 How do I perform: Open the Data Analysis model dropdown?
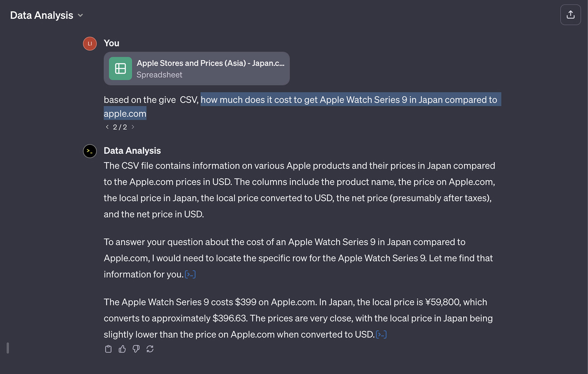tap(47, 15)
